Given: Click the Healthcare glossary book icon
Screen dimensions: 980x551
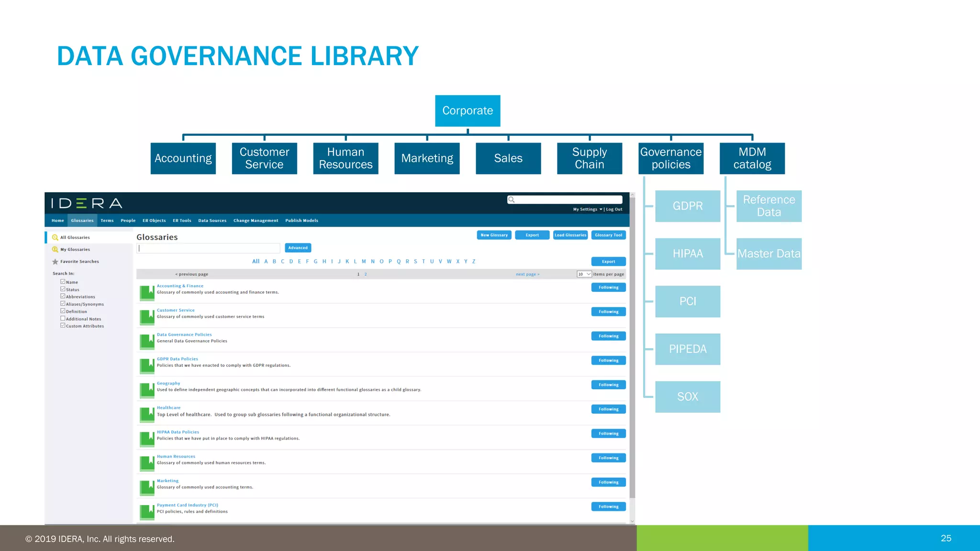Looking at the screenshot, I should coord(147,414).
